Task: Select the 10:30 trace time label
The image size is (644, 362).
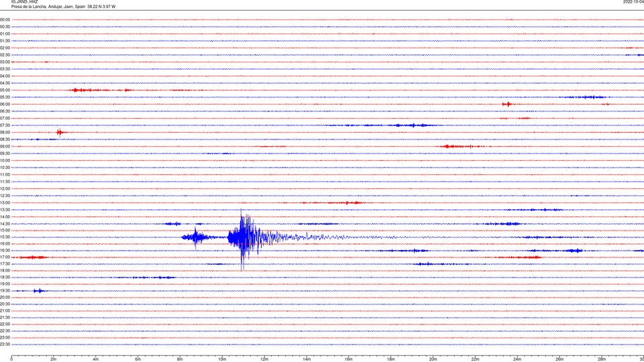Action: (5, 168)
